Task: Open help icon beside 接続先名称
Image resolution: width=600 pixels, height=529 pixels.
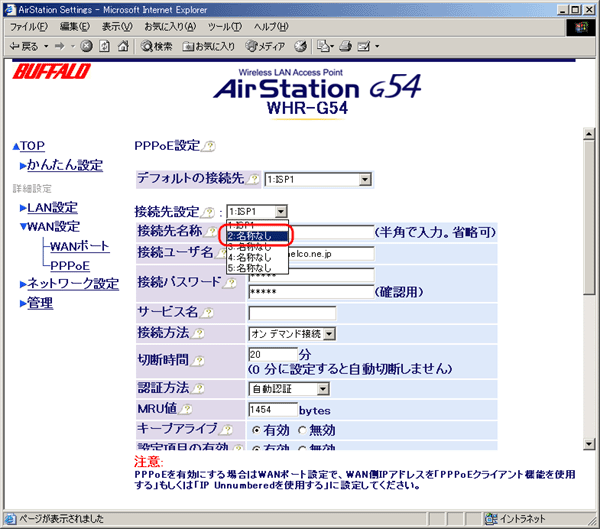Action: tap(212, 231)
